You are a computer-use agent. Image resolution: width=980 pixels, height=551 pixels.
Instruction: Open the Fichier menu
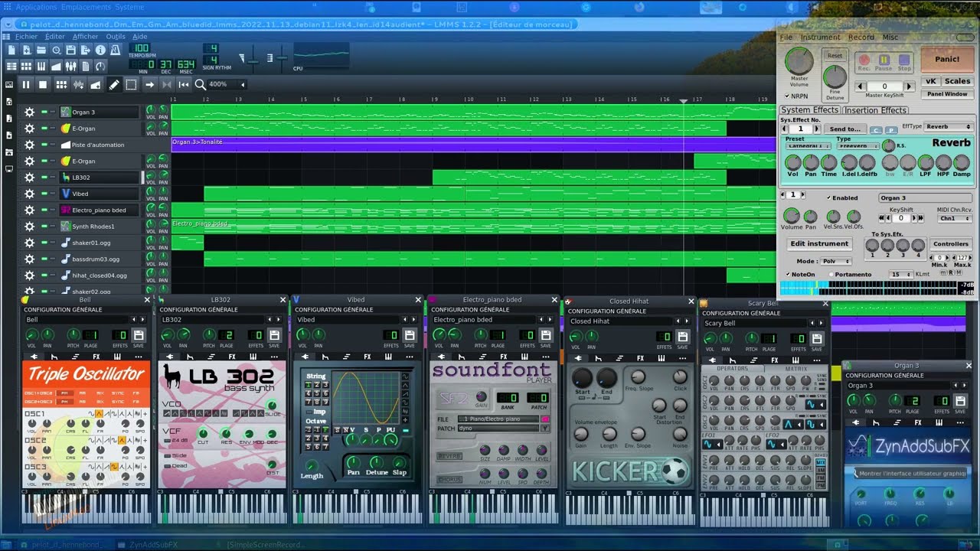(27, 36)
